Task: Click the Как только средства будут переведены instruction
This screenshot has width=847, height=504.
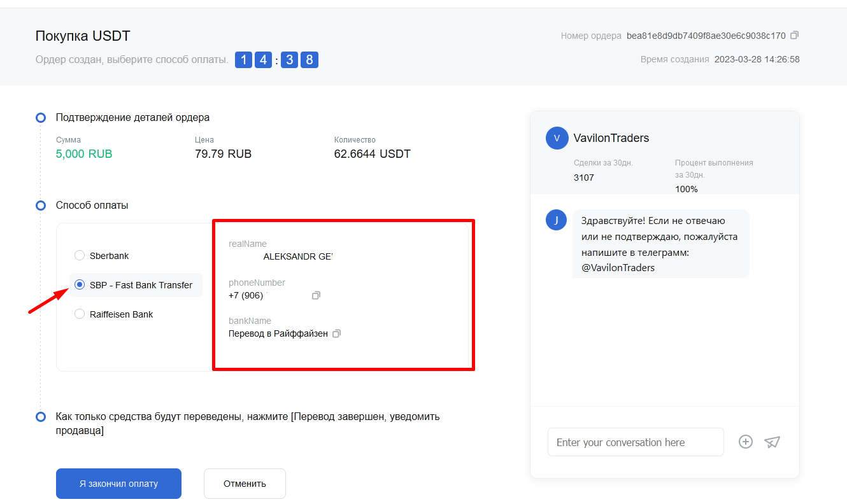Action: pos(248,424)
